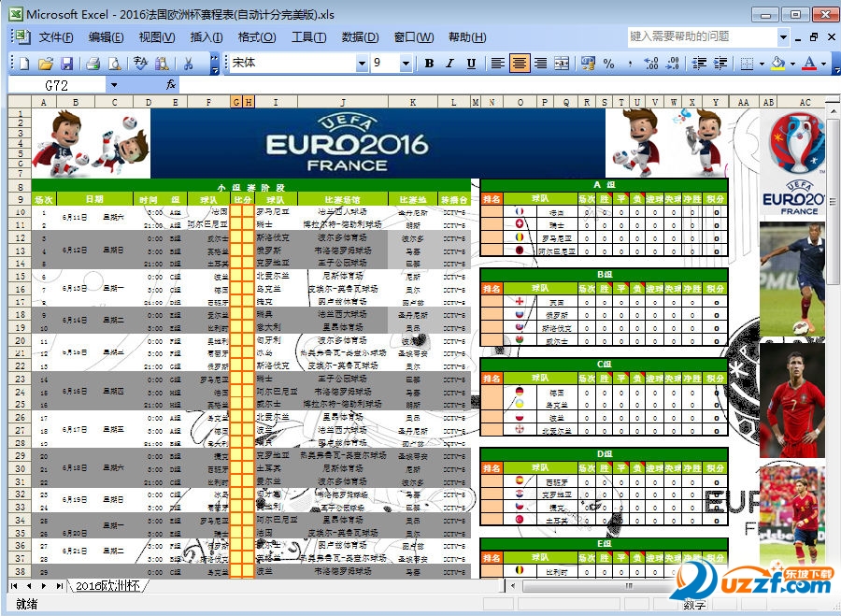Select the 2016欧洲杯 sheet tab
The width and height of the screenshot is (841, 616).
[x=107, y=585]
